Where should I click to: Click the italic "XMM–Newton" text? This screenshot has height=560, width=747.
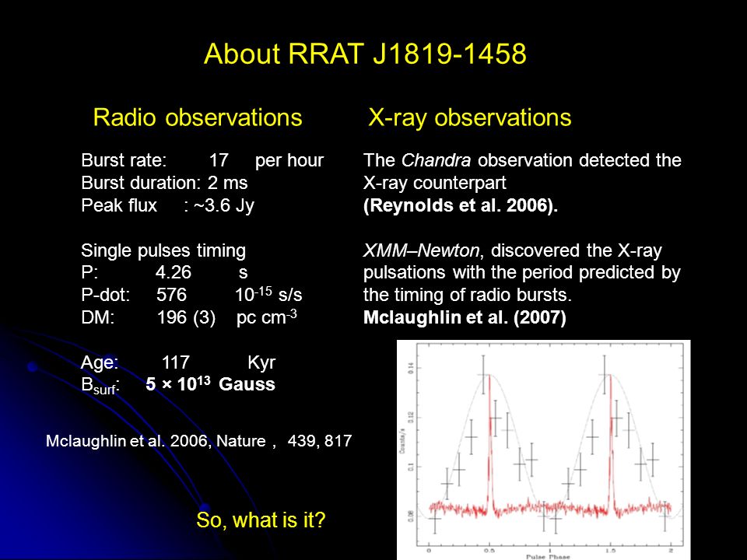[422, 250]
